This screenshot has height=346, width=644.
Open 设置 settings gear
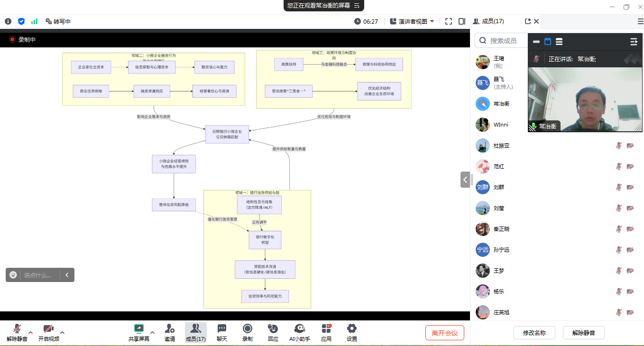point(351,332)
